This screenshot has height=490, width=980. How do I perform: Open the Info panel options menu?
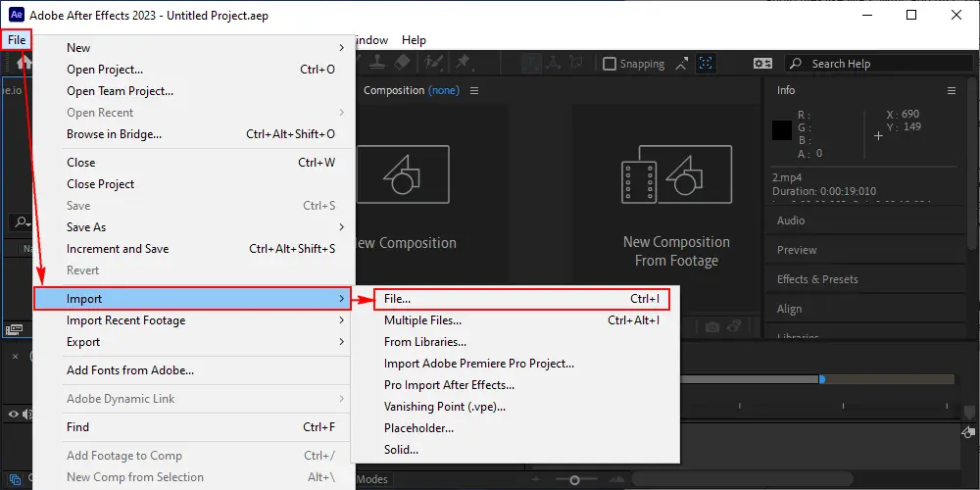[x=951, y=90]
